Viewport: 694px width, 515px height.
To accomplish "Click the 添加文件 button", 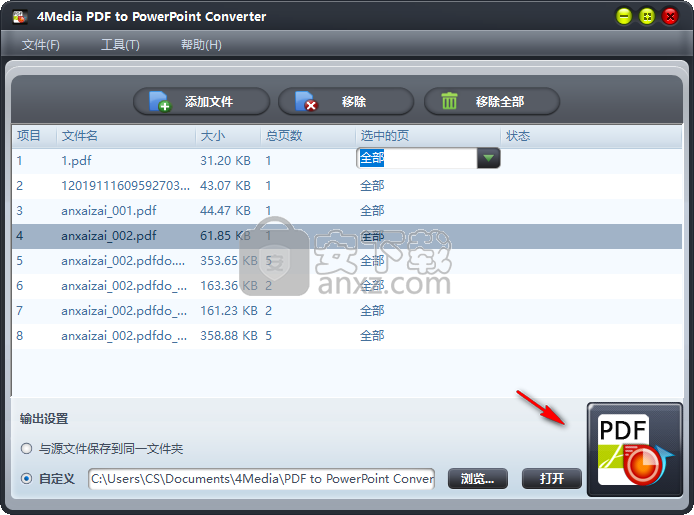I will point(201,101).
